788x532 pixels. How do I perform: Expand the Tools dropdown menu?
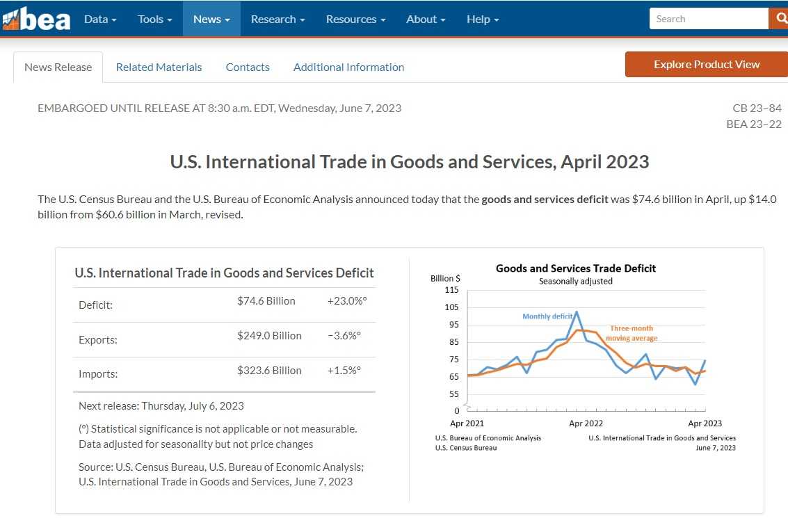pos(154,19)
